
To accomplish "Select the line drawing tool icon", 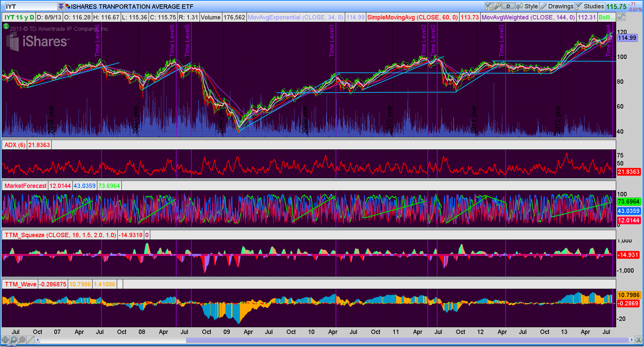I will tap(30, 340).
